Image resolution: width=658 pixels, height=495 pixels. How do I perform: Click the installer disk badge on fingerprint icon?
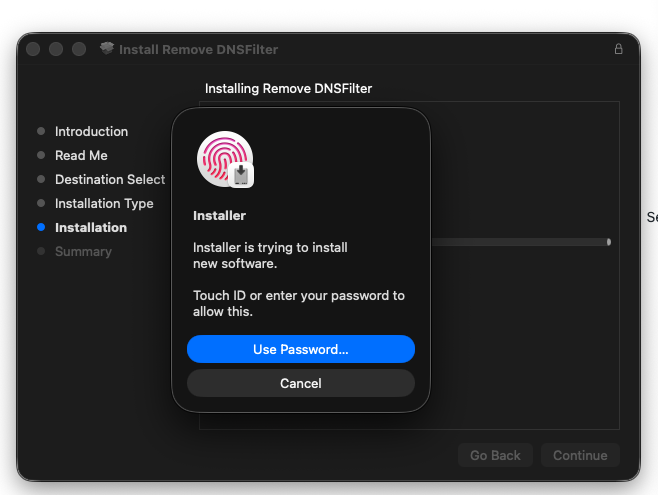tap(241, 177)
